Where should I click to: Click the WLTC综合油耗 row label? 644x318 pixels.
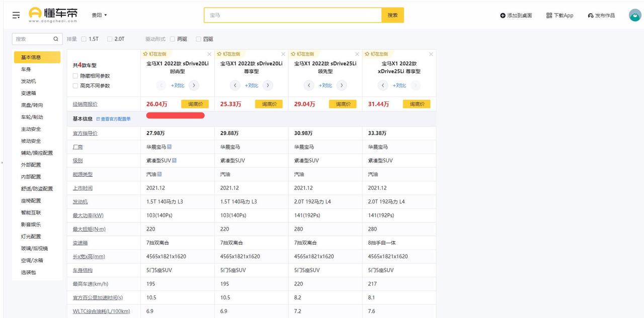tap(101, 311)
